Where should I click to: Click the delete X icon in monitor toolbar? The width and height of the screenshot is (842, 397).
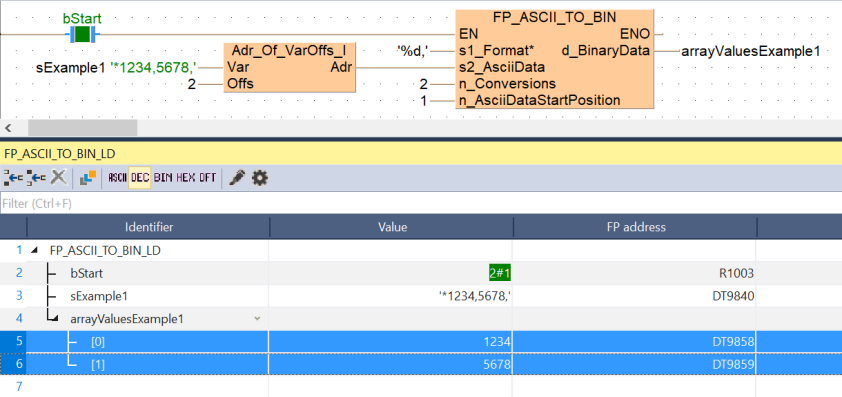point(59,178)
